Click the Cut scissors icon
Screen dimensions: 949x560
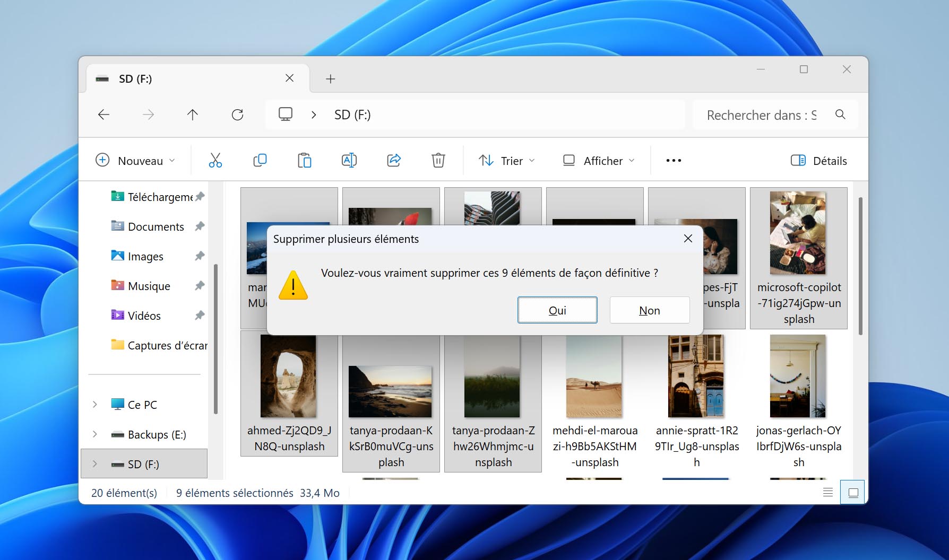[215, 160]
